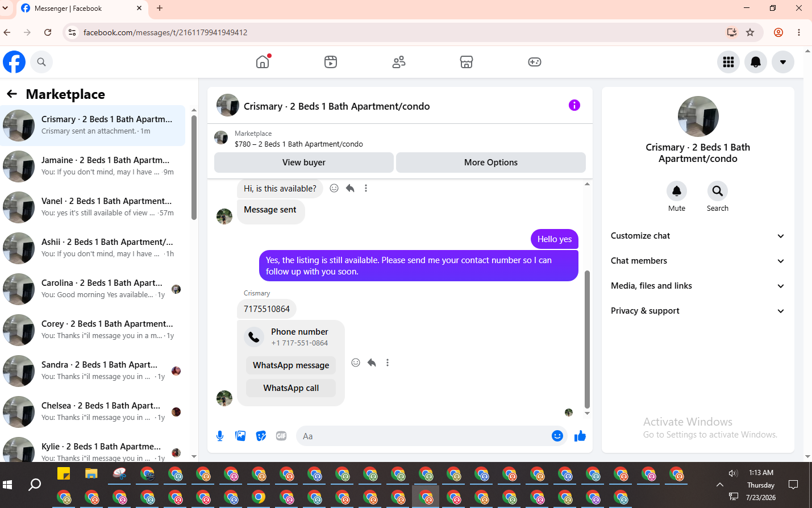Send a thumbs-up like
Screen dimensions: 812x508
pos(580,436)
